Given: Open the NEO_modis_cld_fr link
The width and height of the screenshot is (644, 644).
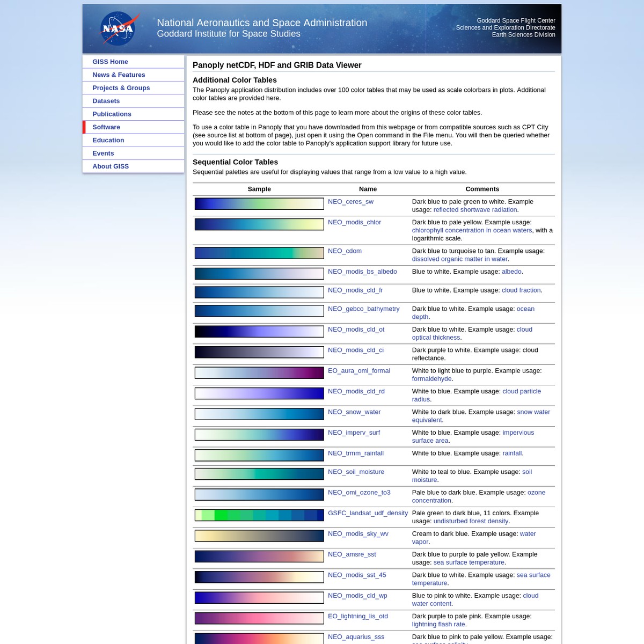Looking at the screenshot, I should pyautogui.click(x=355, y=290).
